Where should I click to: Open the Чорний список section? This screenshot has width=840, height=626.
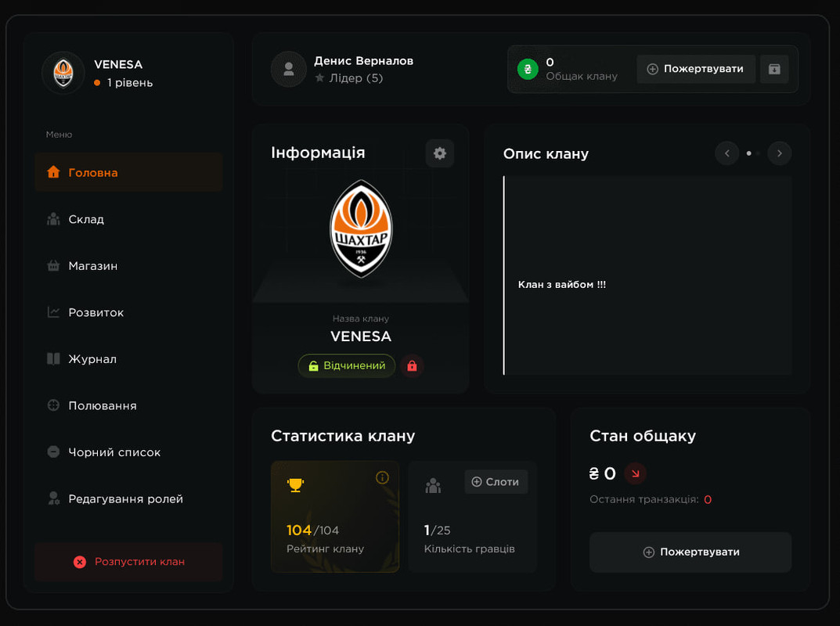pos(128,452)
